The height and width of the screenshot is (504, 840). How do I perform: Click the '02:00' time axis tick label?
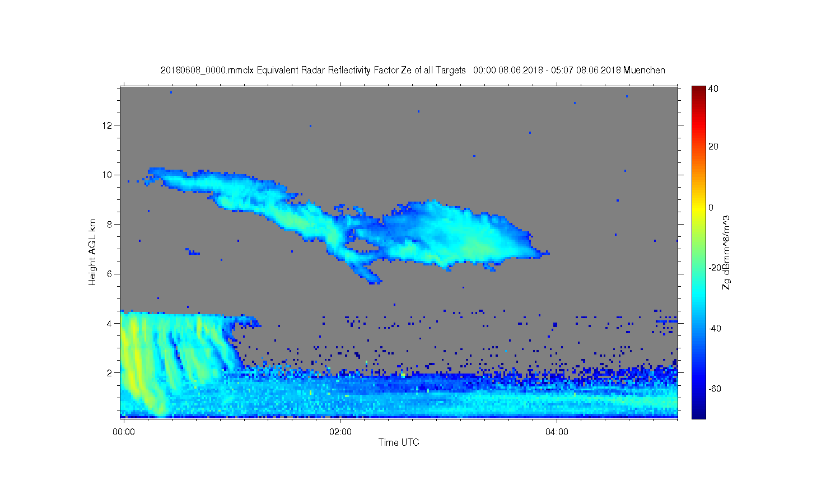[340, 432]
